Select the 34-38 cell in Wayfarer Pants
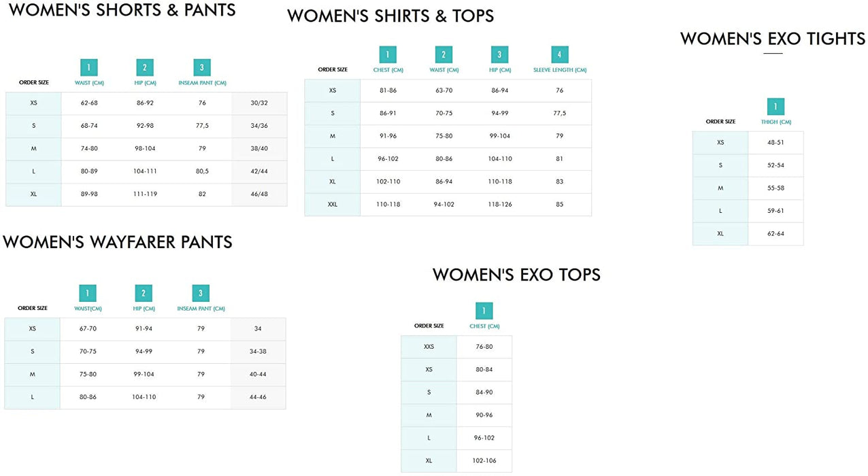The width and height of the screenshot is (868, 476). pyautogui.click(x=258, y=352)
